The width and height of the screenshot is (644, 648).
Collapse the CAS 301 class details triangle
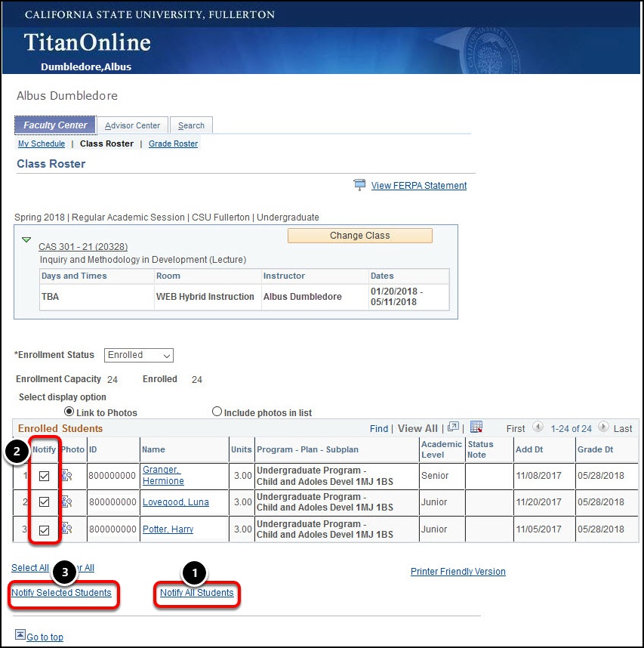coord(26,239)
